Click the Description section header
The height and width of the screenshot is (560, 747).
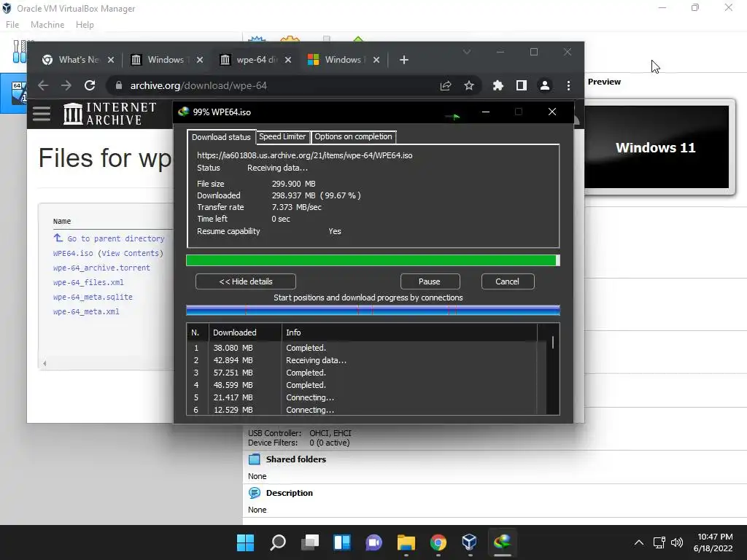tap(289, 493)
